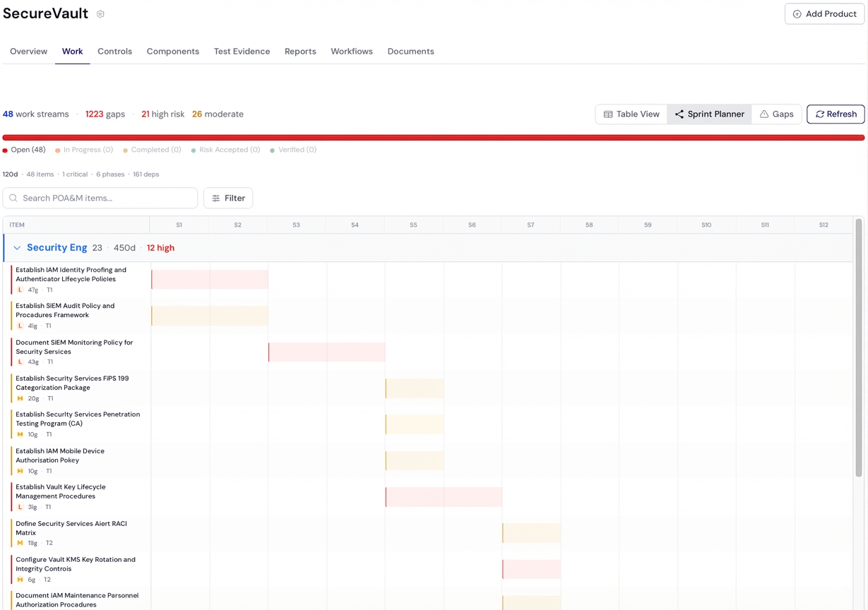868x610 pixels.
Task: Select the Sprint Planner view
Action: pos(709,114)
